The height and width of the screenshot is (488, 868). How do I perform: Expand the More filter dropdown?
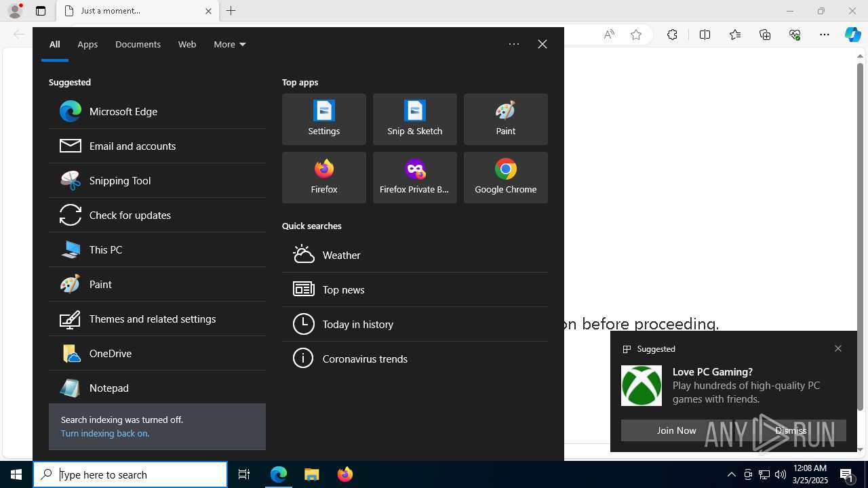[230, 44]
